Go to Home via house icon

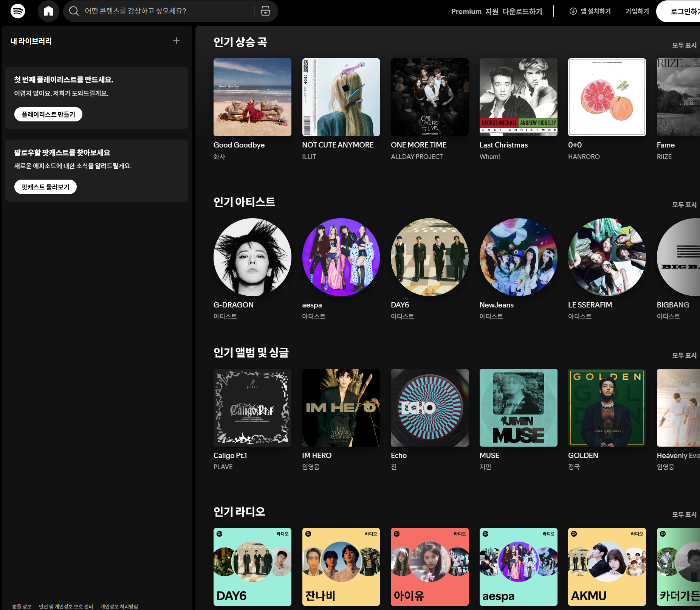48,11
